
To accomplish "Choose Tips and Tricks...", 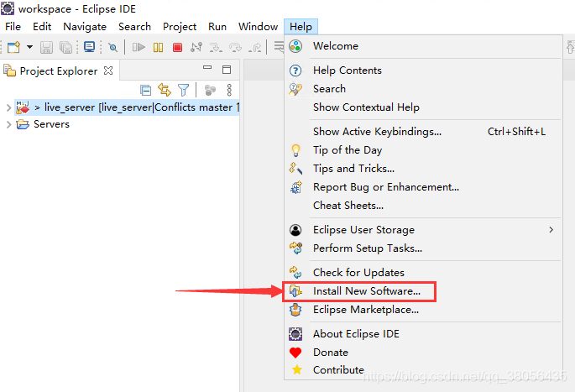I will 423,169.
